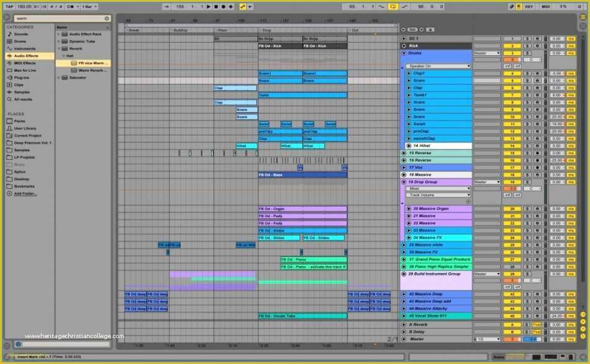Select the FB Od - Organ clip
Image resolution: width=590 pixels, height=364 pixels.
point(302,209)
